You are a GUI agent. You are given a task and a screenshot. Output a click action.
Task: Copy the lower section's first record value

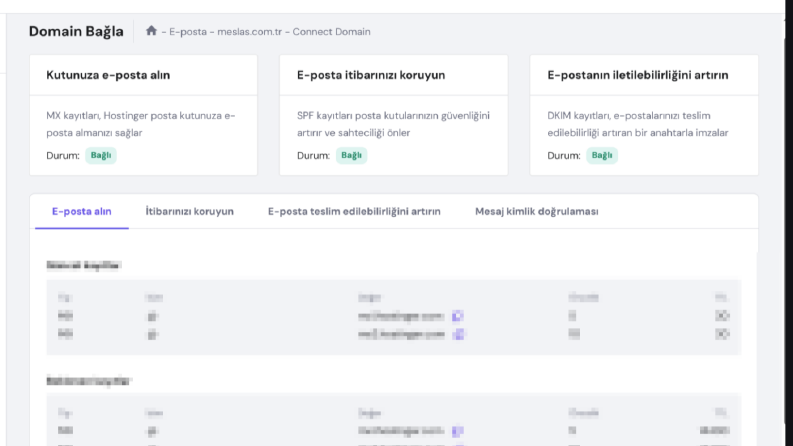pyautogui.click(x=458, y=431)
